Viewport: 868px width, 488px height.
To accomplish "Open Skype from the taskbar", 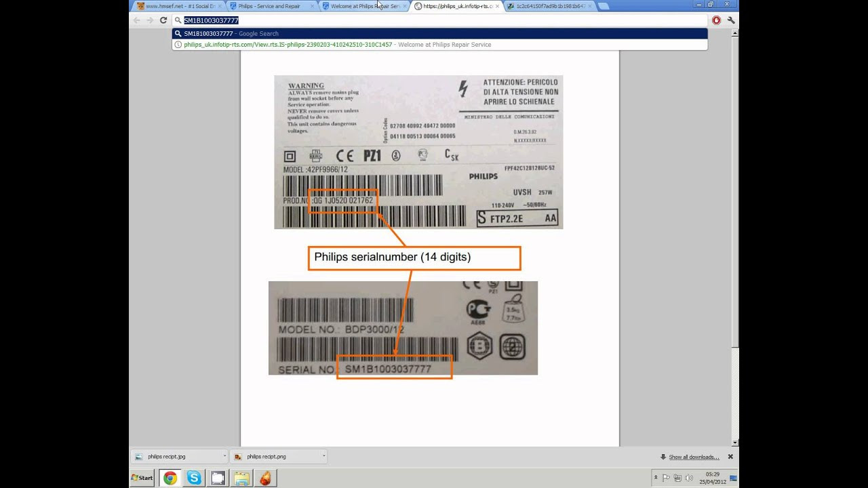I will tap(194, 478).
